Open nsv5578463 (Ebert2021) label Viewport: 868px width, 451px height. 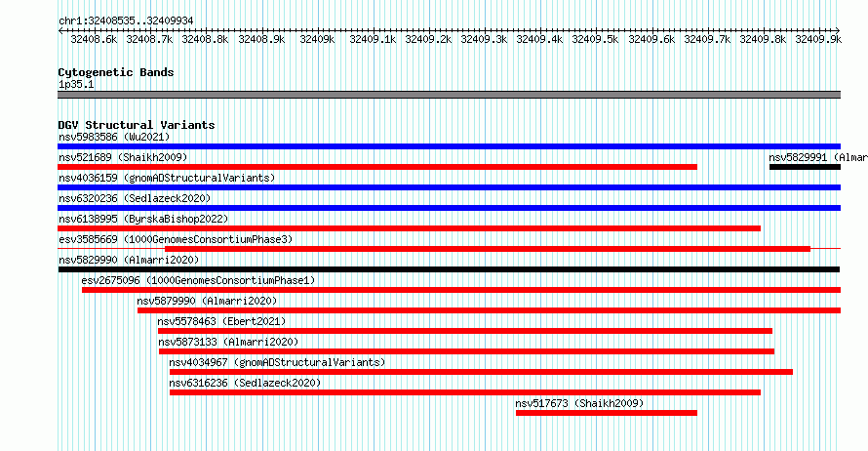point(222,321)
